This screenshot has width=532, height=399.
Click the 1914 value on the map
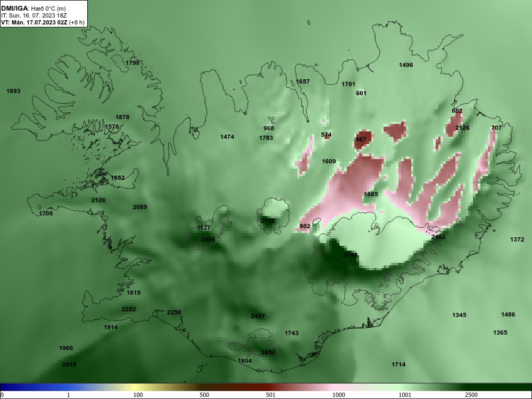[x=111, y=327]
